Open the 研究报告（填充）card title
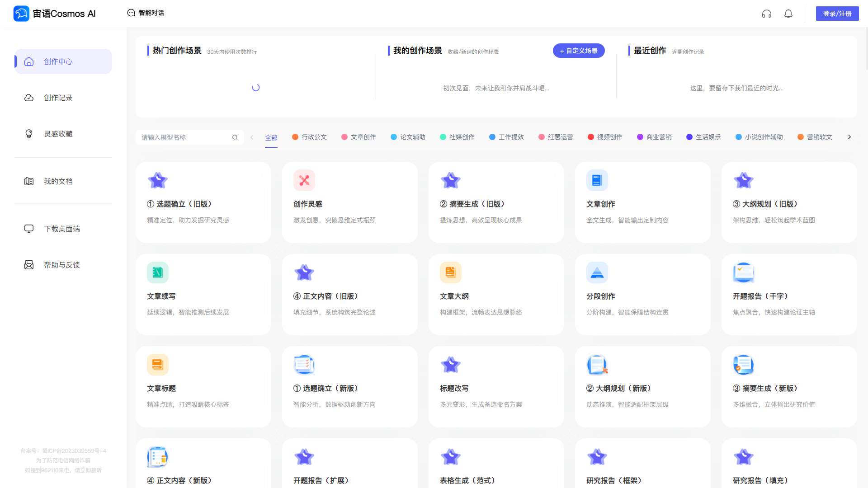 [x=760, y=480]
